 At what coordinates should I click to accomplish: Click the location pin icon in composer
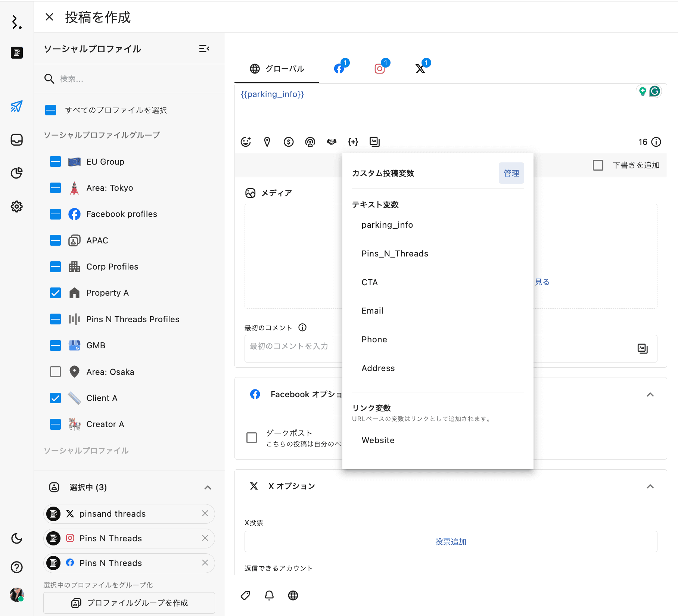[x=267, y=142]
